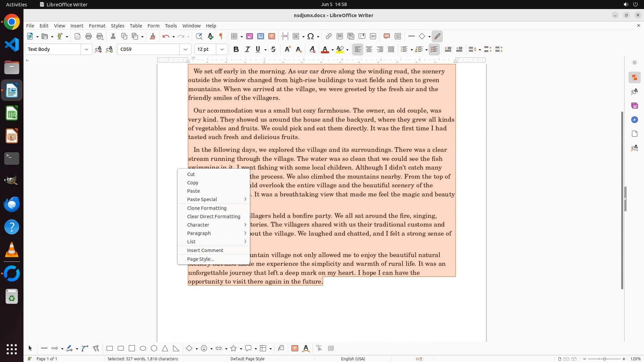Click the Superscript icon
Image resolution: width=644 pixels, height=362 pixels.
coord(287,50)
